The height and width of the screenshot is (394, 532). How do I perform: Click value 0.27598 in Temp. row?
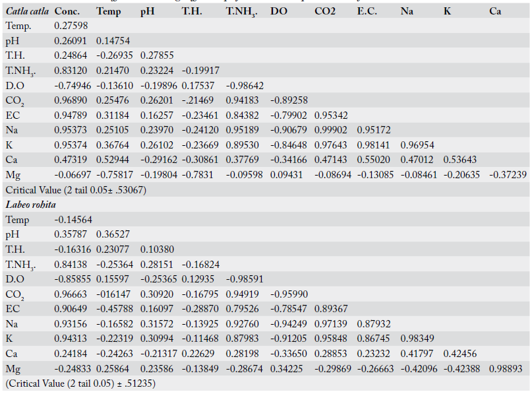click(x=71, y=26)
